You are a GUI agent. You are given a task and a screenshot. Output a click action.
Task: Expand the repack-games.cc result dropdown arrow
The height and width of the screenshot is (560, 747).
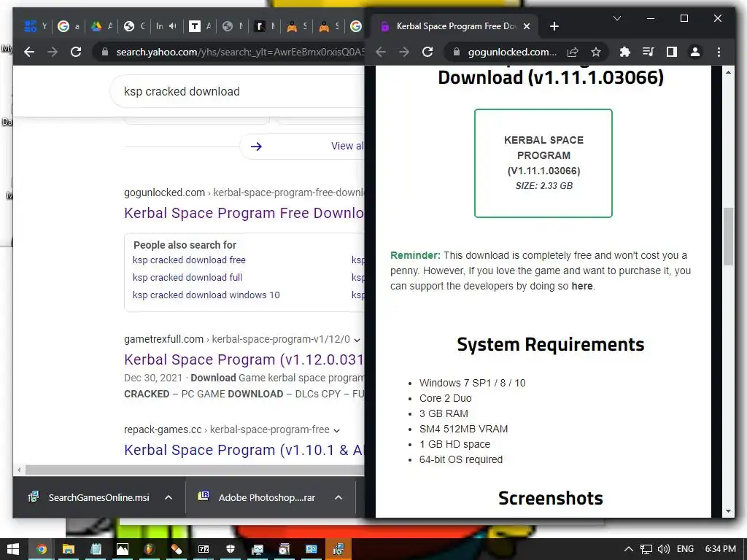point(336,430)
